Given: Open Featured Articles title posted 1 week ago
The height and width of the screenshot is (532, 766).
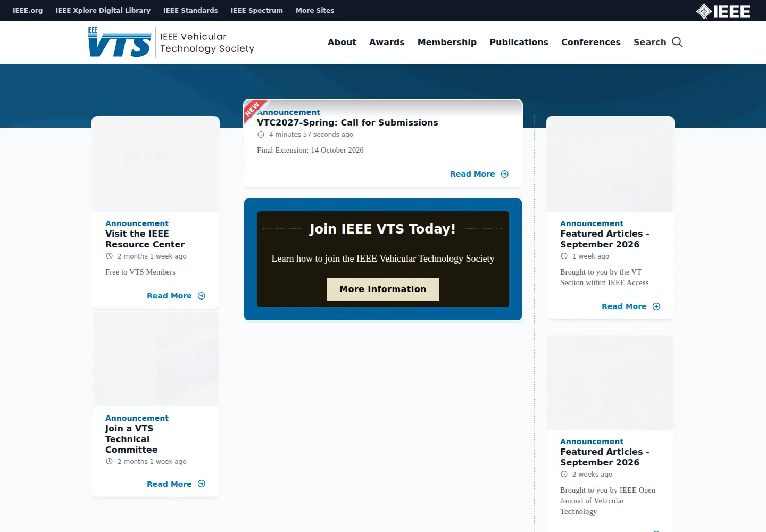Looking at the screenshot, I should click(x=605, y=239).
